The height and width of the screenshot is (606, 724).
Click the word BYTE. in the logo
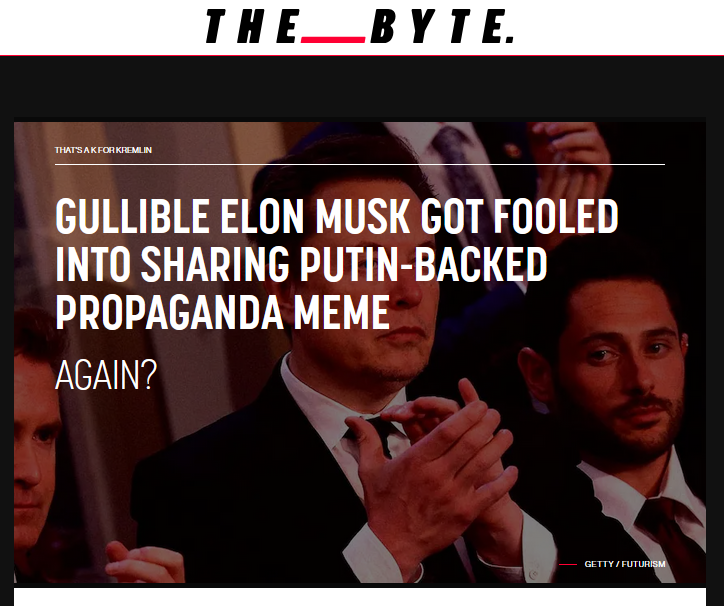[x=442, y=26]
